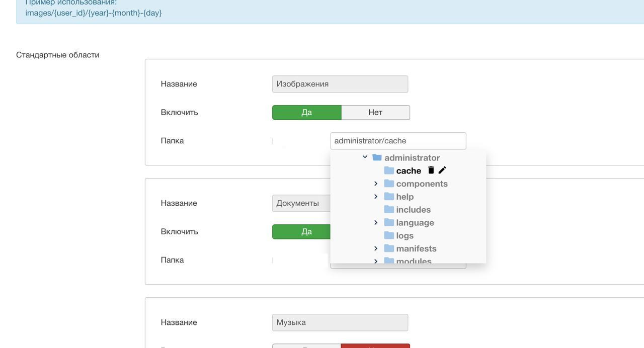
Task: Expand the components folder arrow
Action: [x=376, y=184]
